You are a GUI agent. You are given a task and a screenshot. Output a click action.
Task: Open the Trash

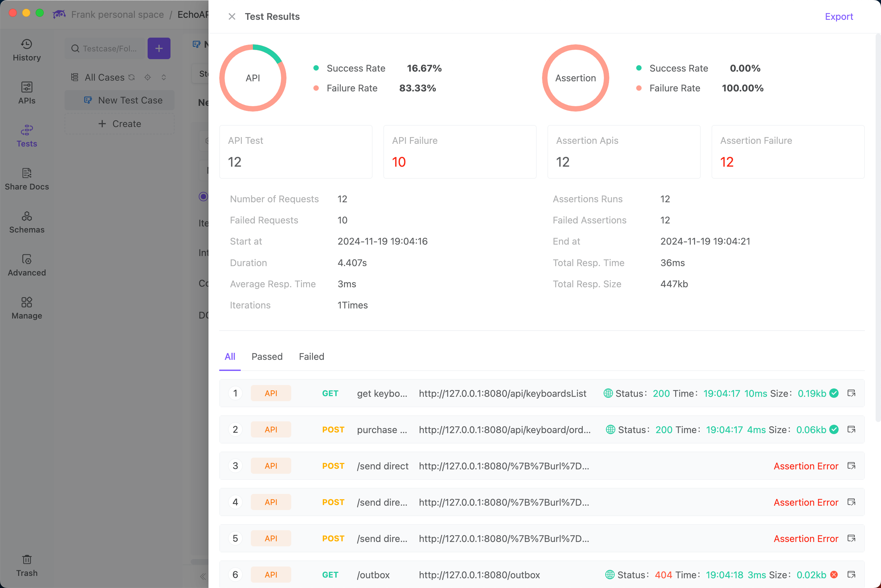27,566
